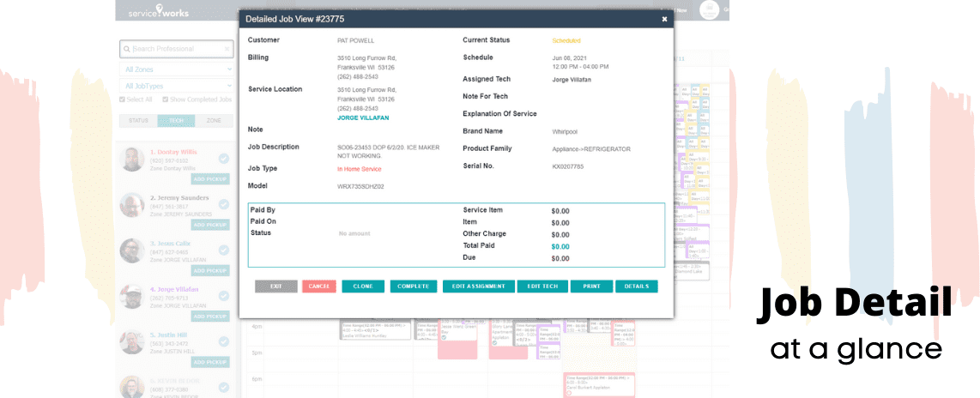Focus the Search Professional field
The height and width of the screenshot is (398, 980).
(x=176, y=49)
